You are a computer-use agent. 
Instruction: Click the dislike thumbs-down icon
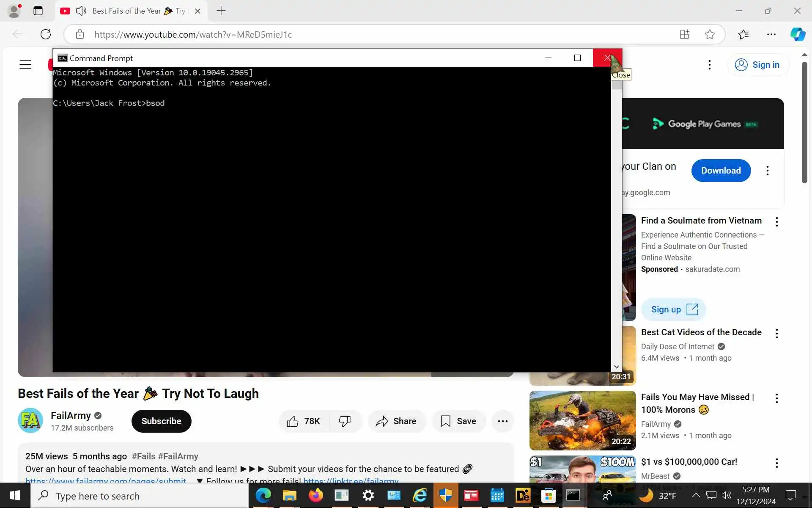(x=345, y=421)
